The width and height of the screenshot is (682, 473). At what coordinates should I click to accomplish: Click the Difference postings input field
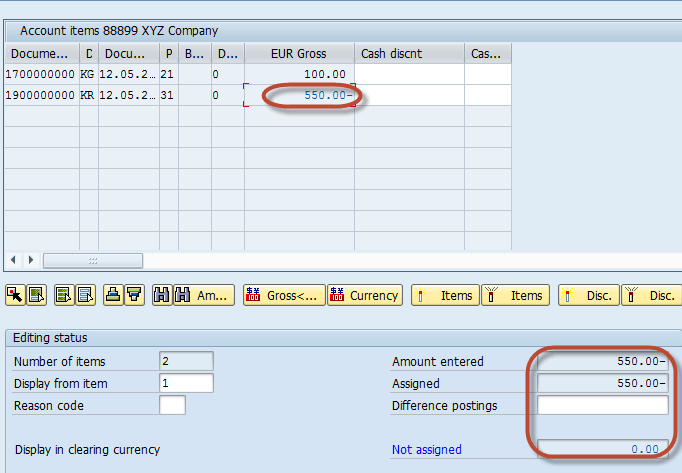click(x=602, y=405)
